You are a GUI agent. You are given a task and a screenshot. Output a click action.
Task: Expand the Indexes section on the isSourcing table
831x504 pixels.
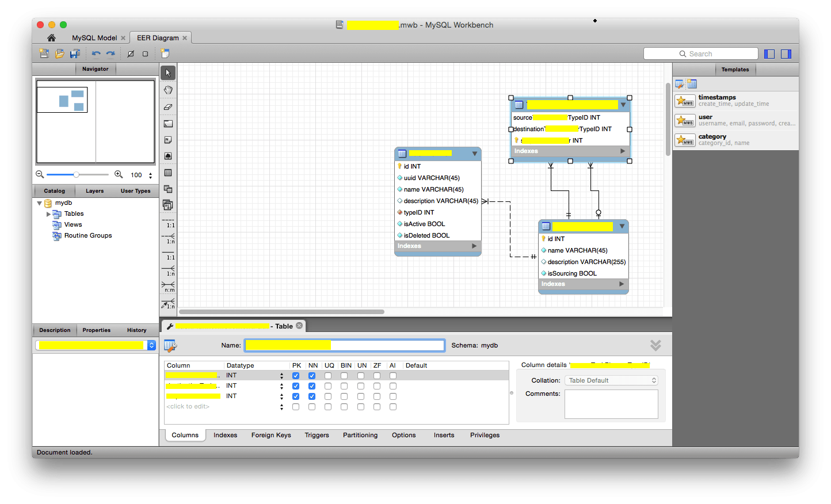click(622, 284)
